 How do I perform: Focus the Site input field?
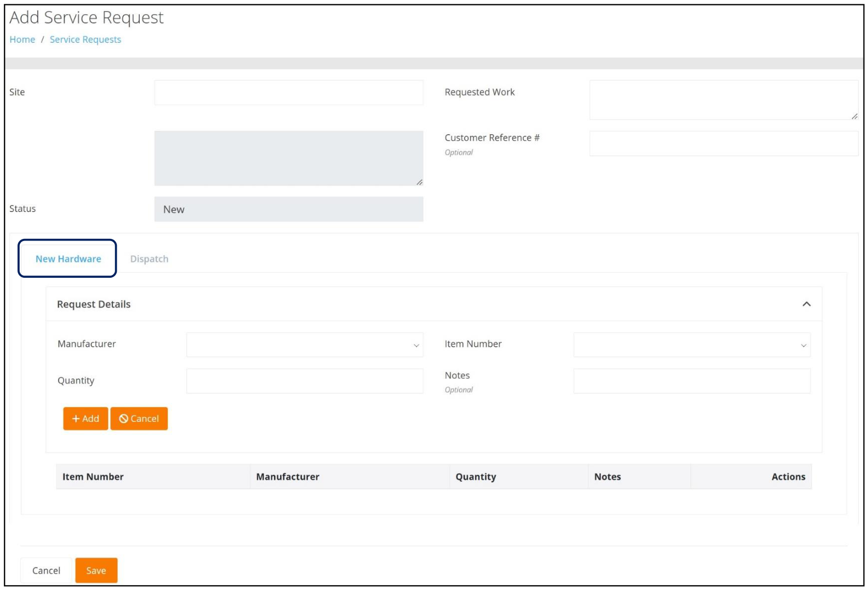click(289, 93)
